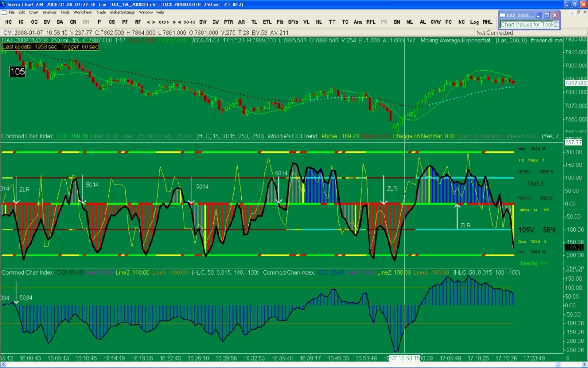The height and width of the screenshot is (368, 588).
Task: Select the SFib toolbar button
Action: tap(293, 22)
